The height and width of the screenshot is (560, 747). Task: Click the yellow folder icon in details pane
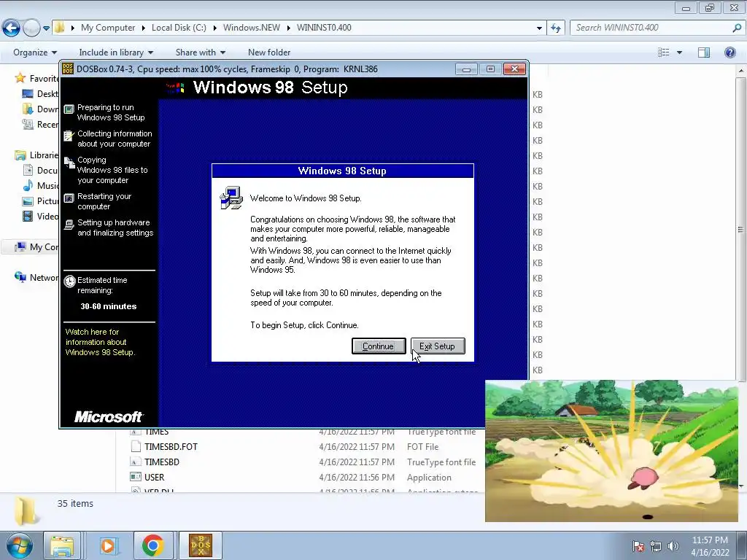25,510
